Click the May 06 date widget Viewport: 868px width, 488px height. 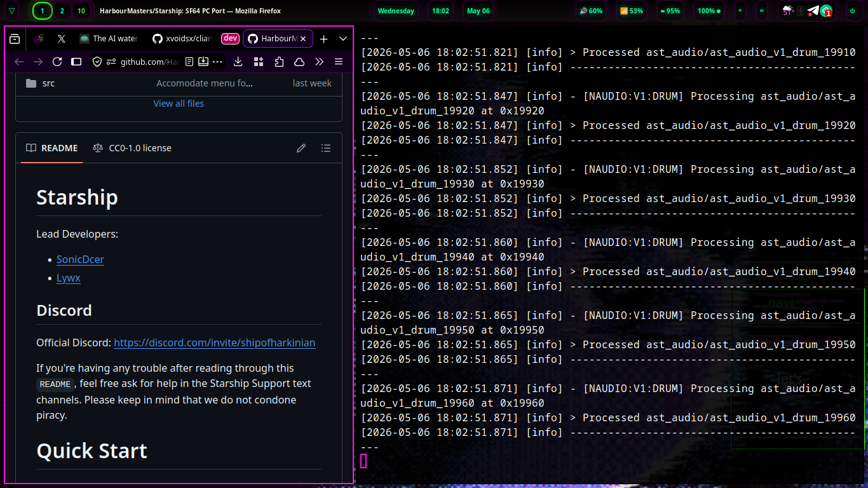[478, 11]
